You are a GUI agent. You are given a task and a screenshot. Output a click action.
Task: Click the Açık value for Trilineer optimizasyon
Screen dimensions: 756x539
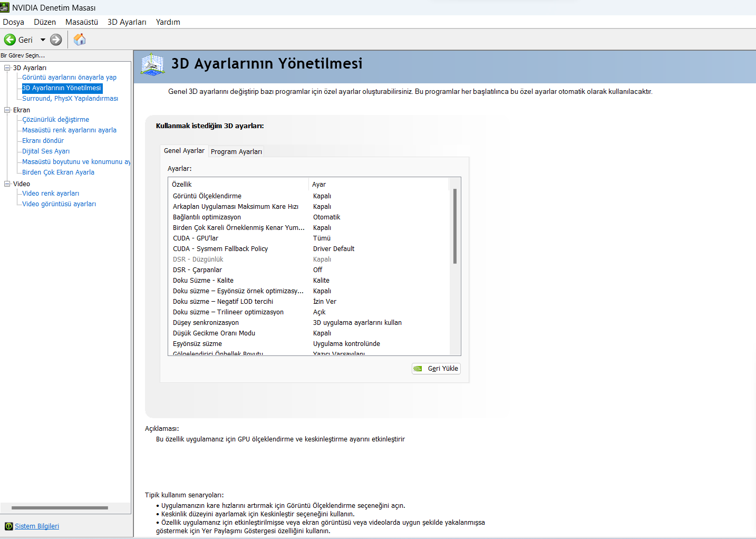pos(319,312)
